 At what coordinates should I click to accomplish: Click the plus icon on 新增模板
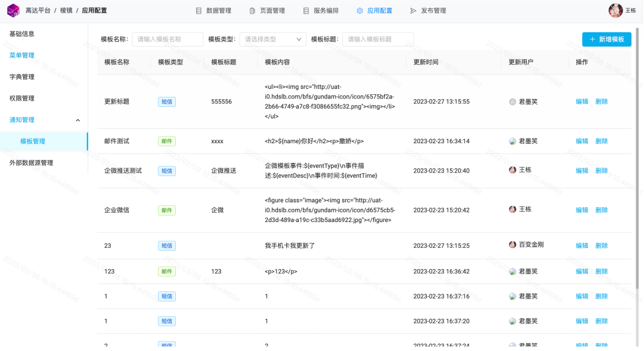(592, 39)
